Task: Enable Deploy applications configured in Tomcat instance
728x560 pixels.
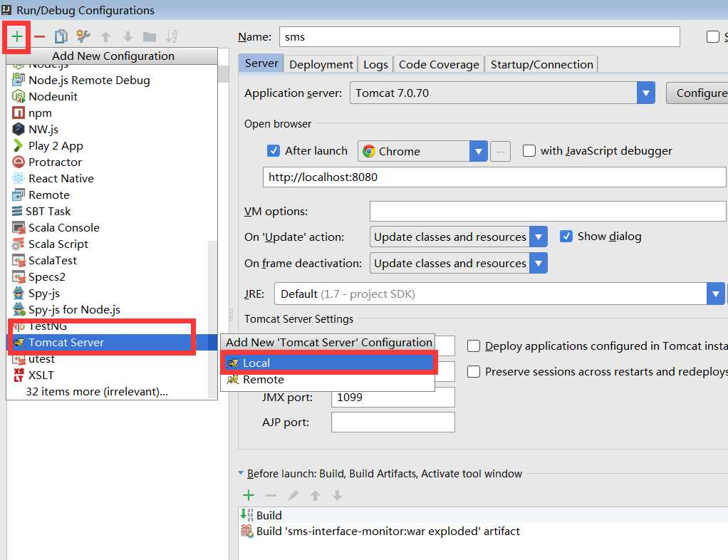Action: pyautogui.click(x=474, y=346)
